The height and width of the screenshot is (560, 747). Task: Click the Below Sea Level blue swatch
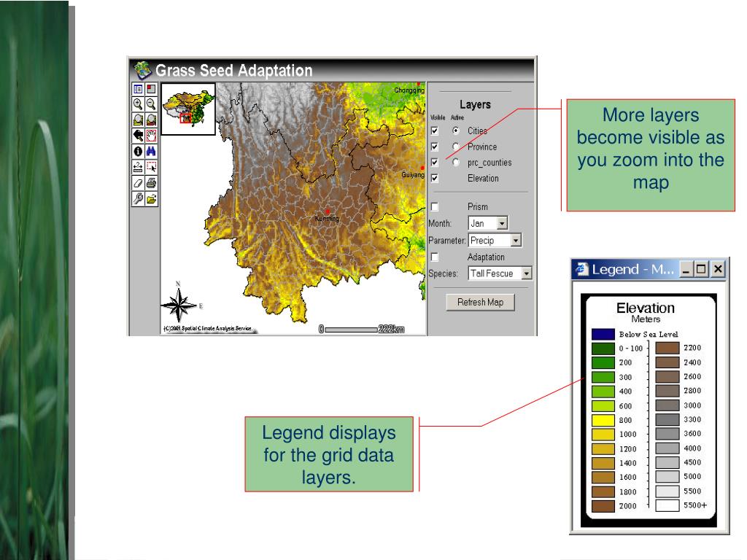(x=603, y=334)
